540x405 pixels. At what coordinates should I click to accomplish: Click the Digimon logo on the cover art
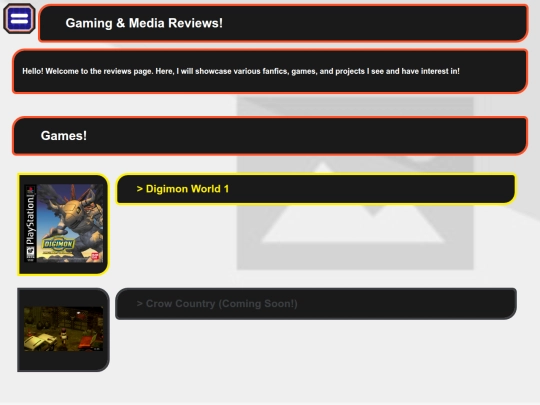[x=58, y=244]
